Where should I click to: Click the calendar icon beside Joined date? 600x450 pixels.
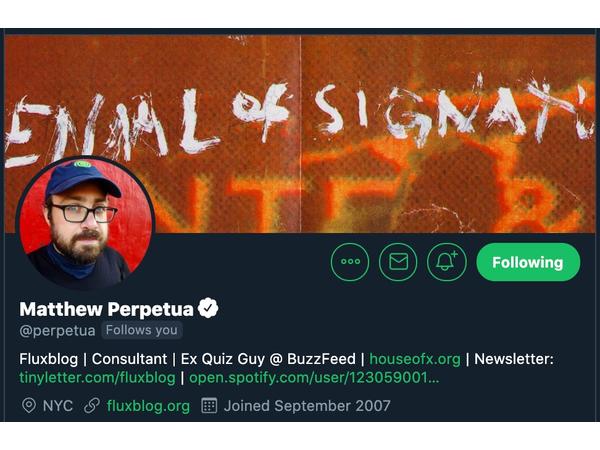pyautogui.click(x=209, y=406)
